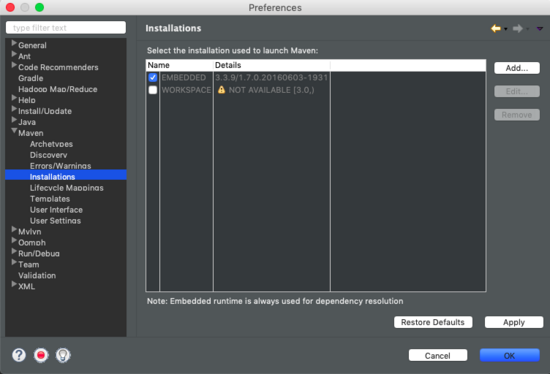Click into the type filter text field
This screenshot has height=374, width=550.
point(66,28)
